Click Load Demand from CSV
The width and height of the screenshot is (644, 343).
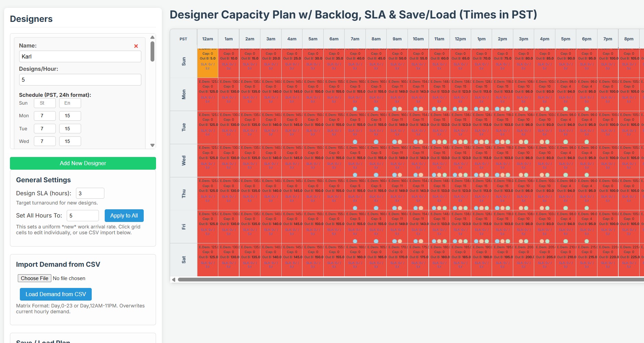55,294
